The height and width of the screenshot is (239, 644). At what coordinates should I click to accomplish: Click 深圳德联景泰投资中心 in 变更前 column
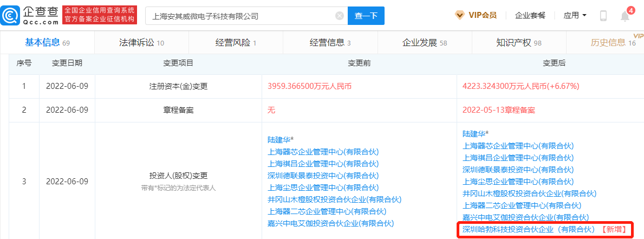pyautogui.click(x=323, y=176)
